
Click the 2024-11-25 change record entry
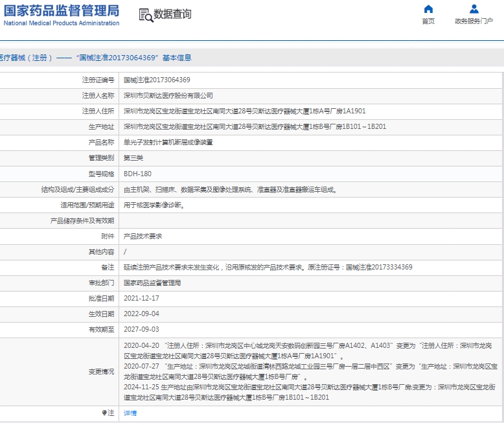[310, 392]
